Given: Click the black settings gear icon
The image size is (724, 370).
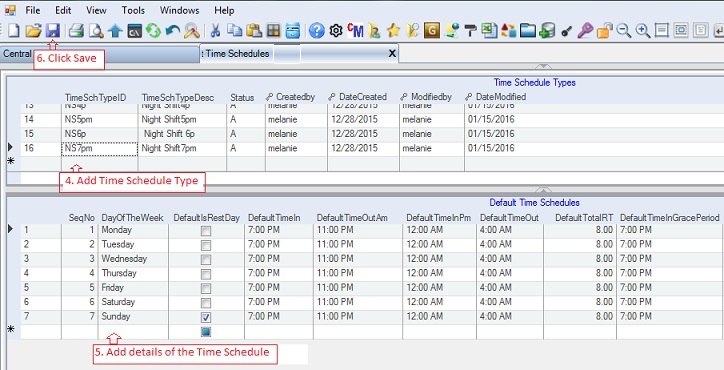Looking at the screenshot, I should [336, 31].
